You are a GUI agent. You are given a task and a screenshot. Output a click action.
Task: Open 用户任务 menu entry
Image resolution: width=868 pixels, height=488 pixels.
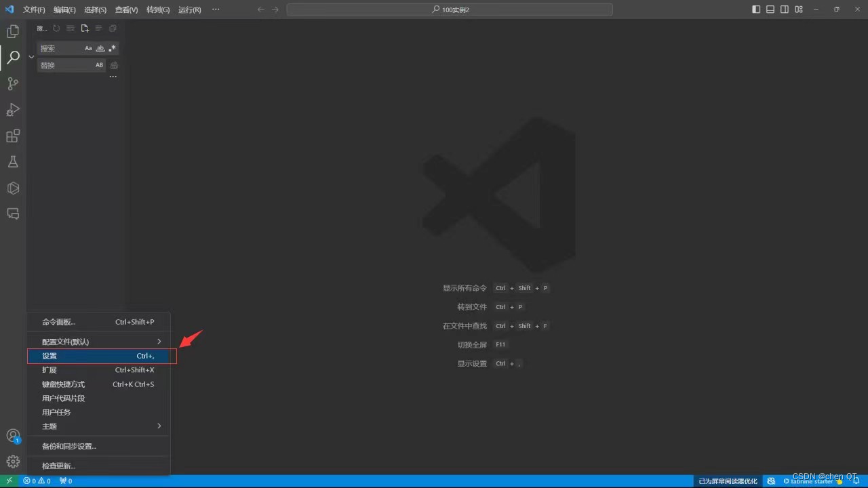[x=98, y=412]
